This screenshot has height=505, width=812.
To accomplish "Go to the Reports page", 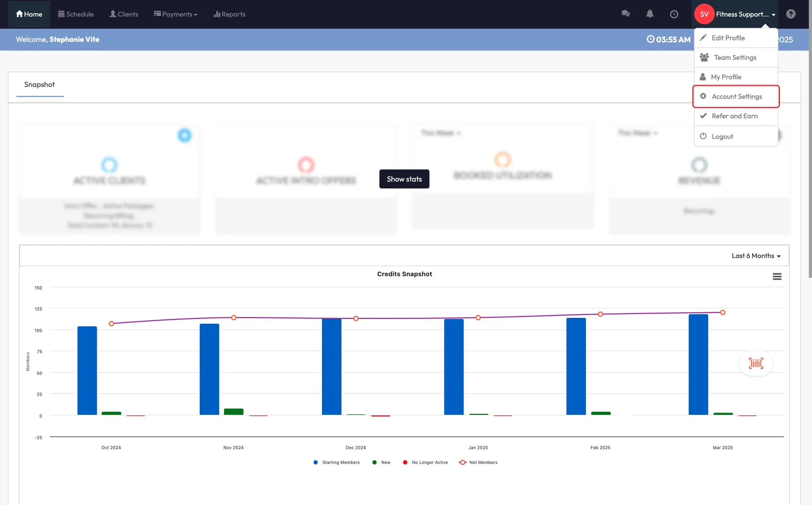I will pos(230,14).
